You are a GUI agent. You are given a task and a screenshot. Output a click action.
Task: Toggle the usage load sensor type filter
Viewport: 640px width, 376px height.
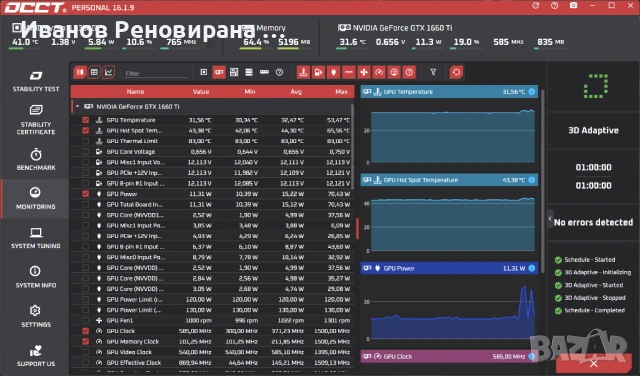394,72
